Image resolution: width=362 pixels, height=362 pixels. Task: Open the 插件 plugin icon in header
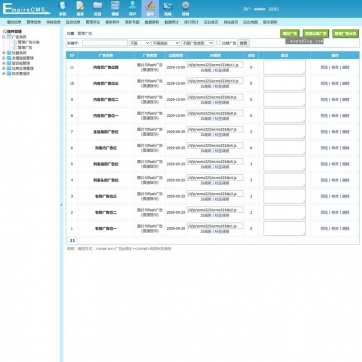150,8
